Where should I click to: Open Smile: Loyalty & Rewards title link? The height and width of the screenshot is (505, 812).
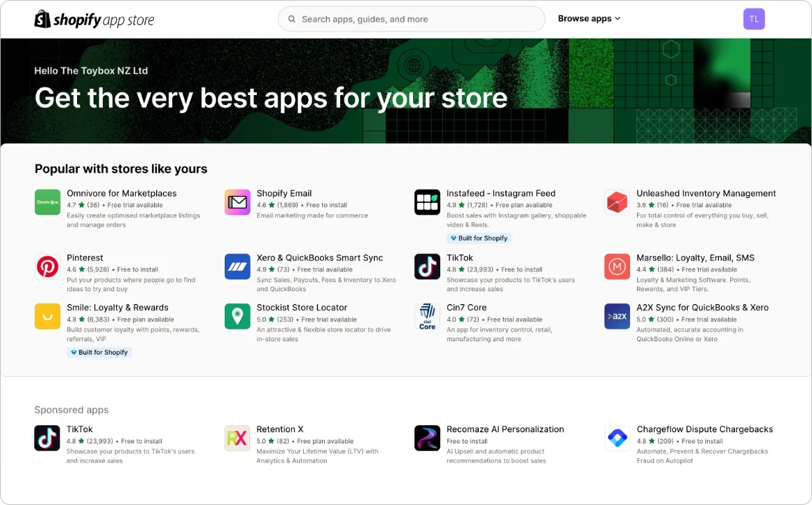tap(118, 307)
